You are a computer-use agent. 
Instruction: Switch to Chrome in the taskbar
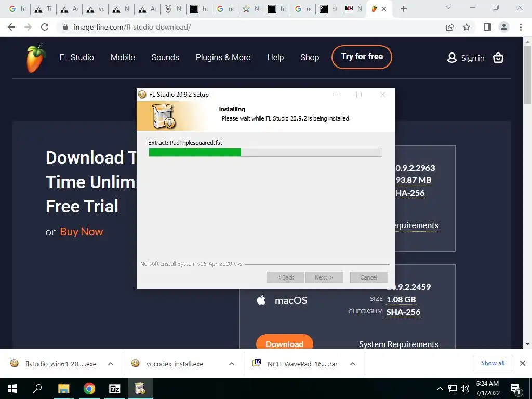pyautogui.click(x=89, y=389)
